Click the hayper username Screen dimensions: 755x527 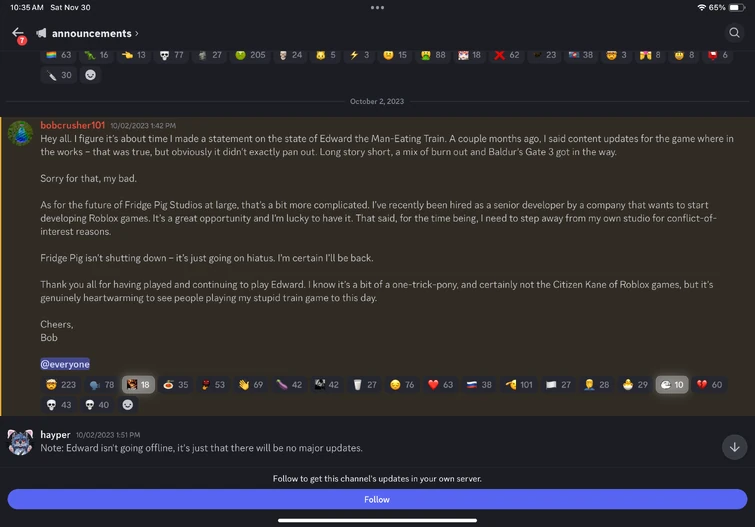click(x=55, y=435)
